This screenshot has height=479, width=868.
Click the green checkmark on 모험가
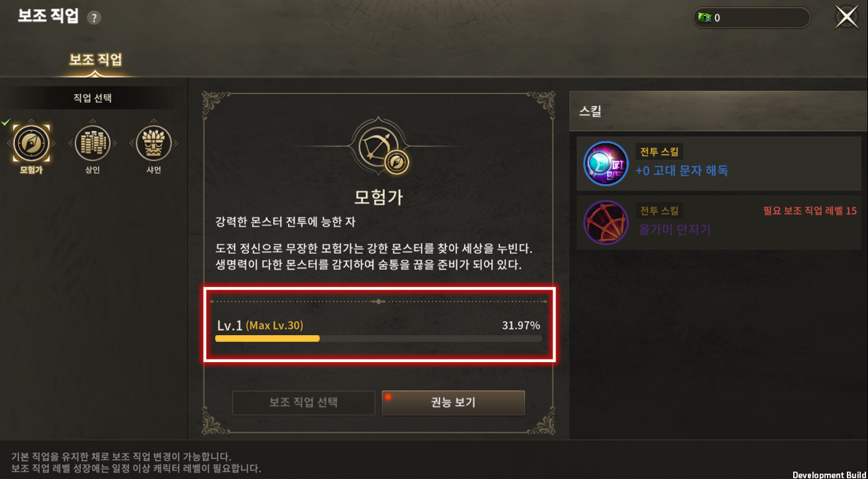pos(6,122)
